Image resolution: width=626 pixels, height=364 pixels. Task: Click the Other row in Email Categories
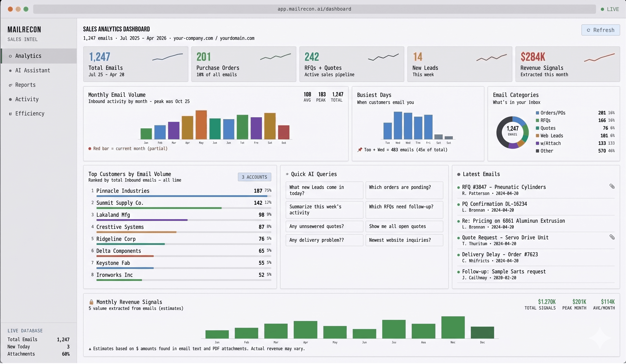(575, 151)
